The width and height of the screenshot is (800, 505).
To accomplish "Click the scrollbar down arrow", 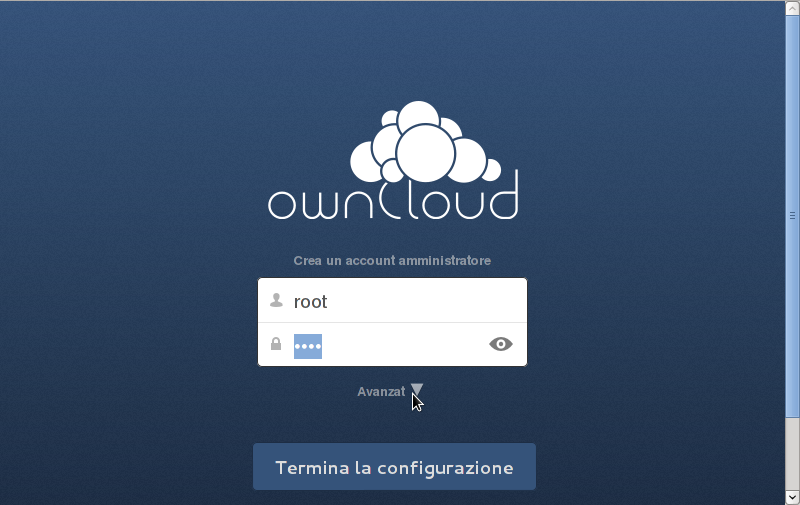I will pos(792,496).
